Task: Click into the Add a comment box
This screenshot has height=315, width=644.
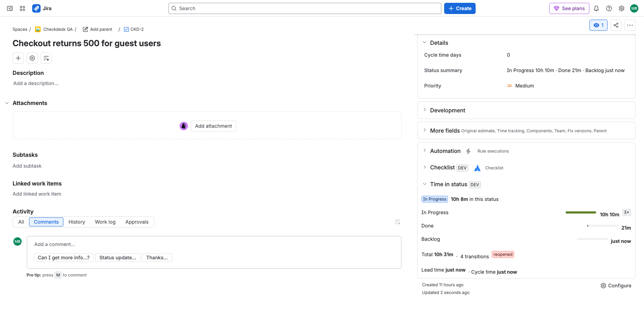Action: [214, 244]
